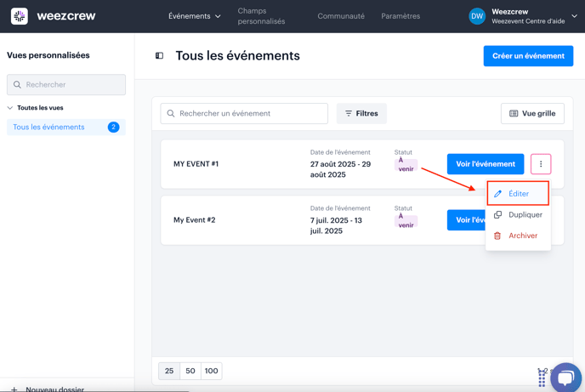The image size is (585, 392).
Task: Click the magnifier icon in the event search field
Action: click(171, 113)
